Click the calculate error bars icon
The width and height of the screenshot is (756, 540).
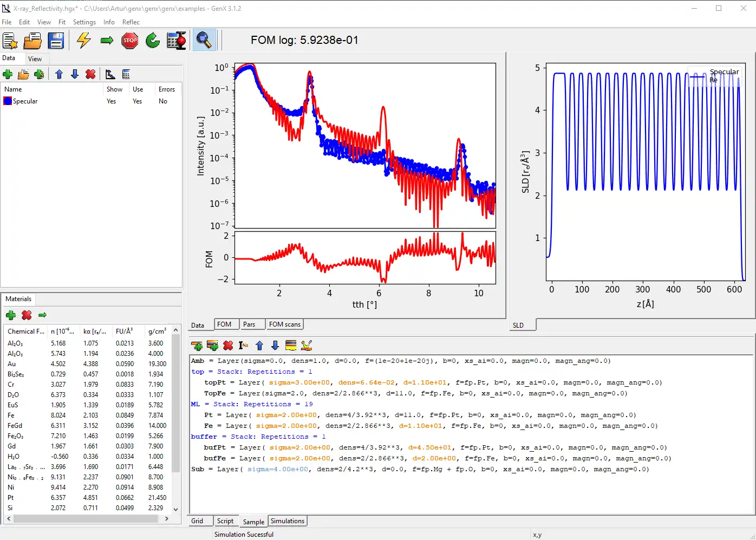176,41
